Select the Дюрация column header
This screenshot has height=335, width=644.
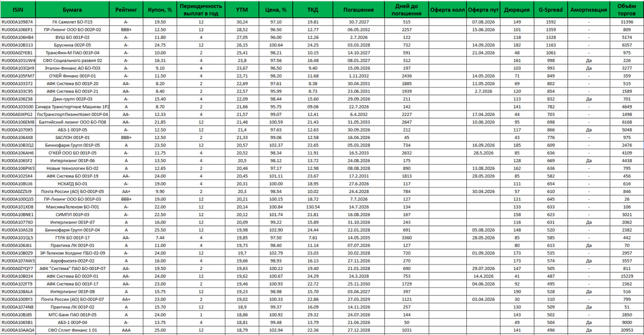pos(517,10)
